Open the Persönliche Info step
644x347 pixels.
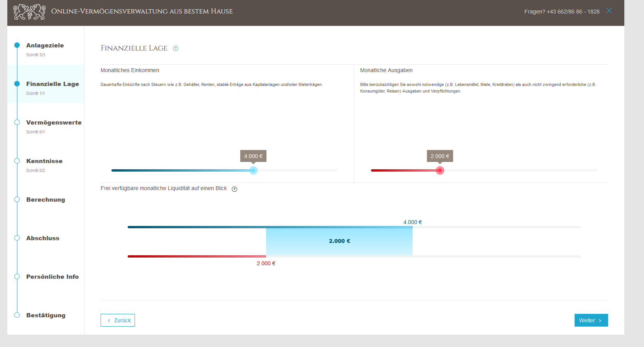point(52,277)
